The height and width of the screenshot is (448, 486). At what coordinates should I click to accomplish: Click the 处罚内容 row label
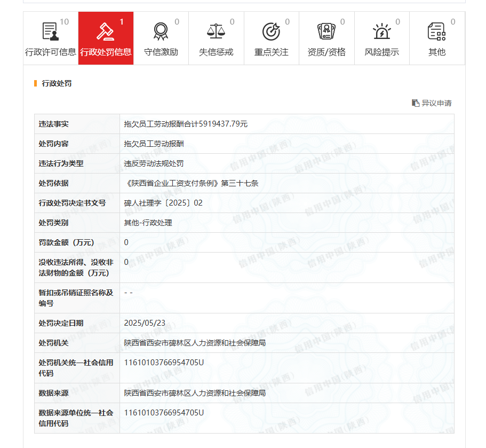[54, 144]
